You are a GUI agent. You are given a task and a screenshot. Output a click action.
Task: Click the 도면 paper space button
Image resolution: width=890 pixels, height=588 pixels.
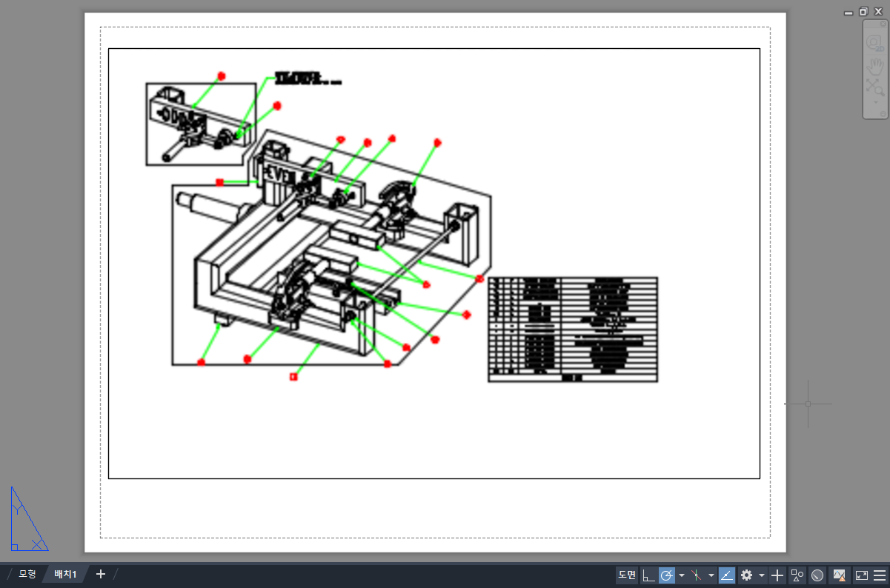pos(627,575)
